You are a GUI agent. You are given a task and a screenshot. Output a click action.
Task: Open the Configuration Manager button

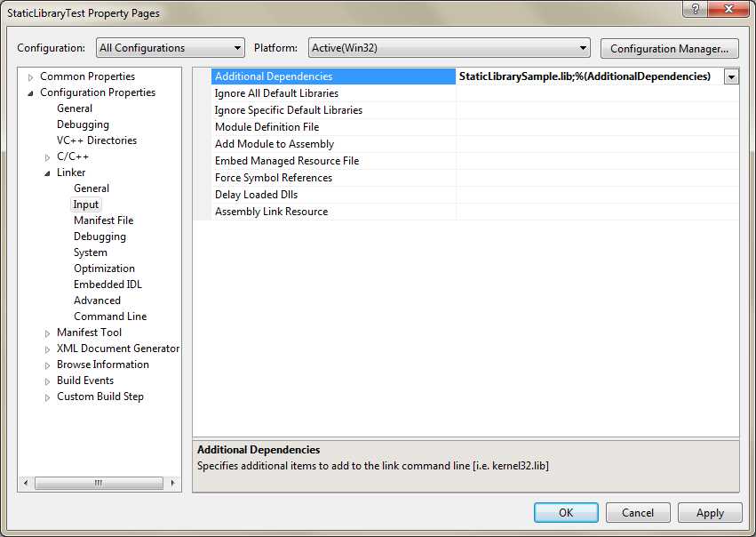(669, 49)
